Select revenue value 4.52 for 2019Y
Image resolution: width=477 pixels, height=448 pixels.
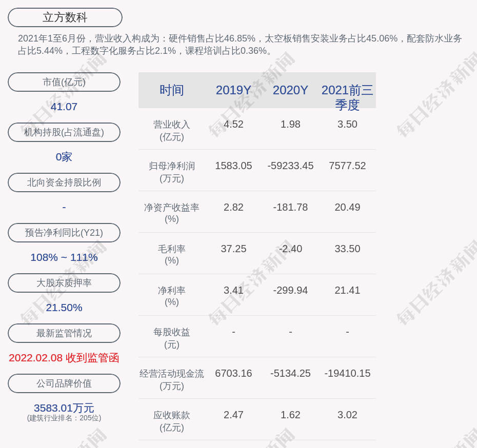point(233,125)
